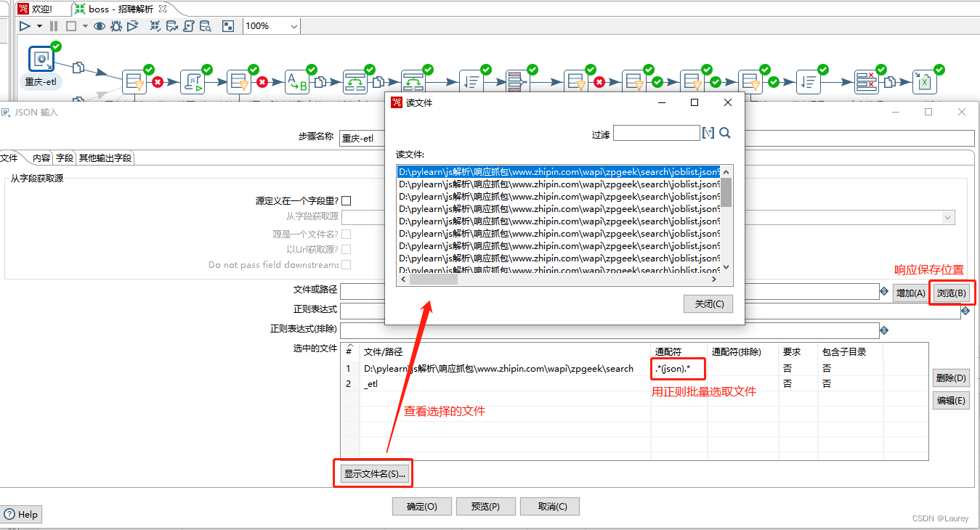
Task: Stop the transformation with square icon
Action: 71,26
